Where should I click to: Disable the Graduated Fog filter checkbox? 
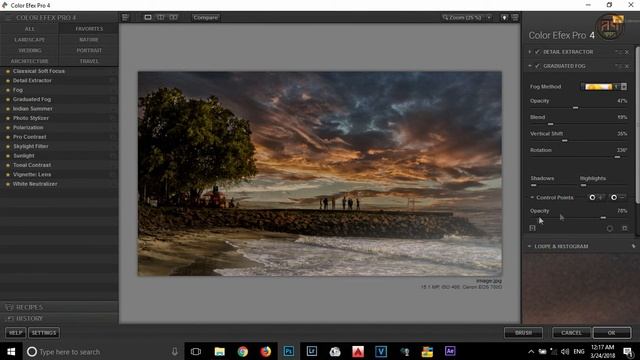pyautogui.click(x=537, y=66)
